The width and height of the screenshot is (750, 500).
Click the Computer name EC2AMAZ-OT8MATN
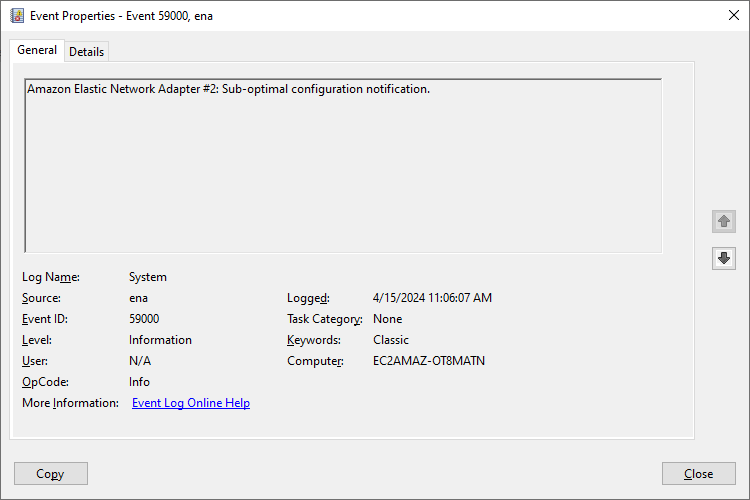(428, 361)
